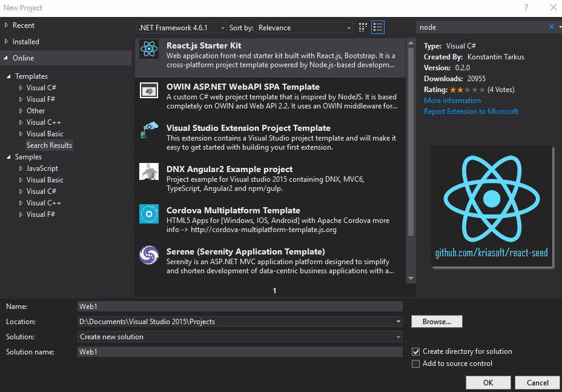Click Report Extension to Microsoft link
Screen dimensions: 562x392
(471, 111)
